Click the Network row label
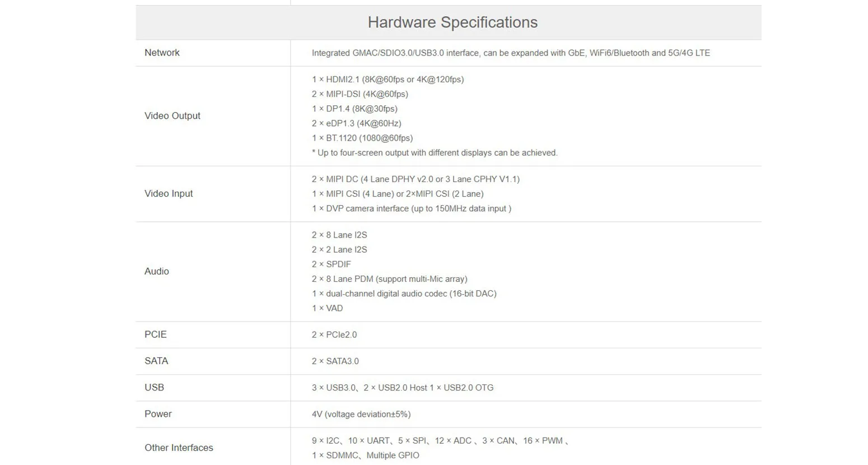868x465 pixels. pos(162,53)
